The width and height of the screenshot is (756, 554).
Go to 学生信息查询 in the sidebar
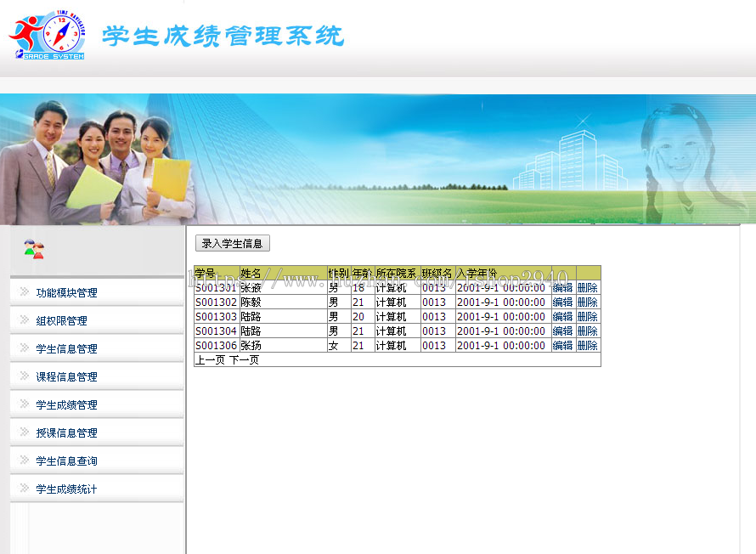(66, 461)
